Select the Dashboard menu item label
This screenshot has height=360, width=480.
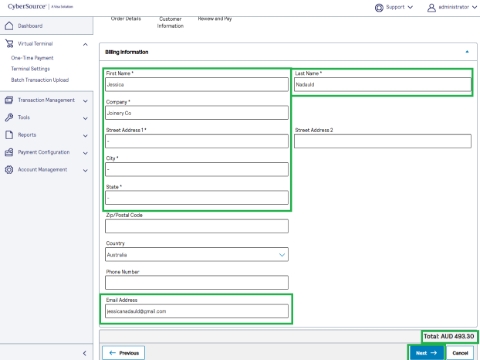tap(30, 26)
